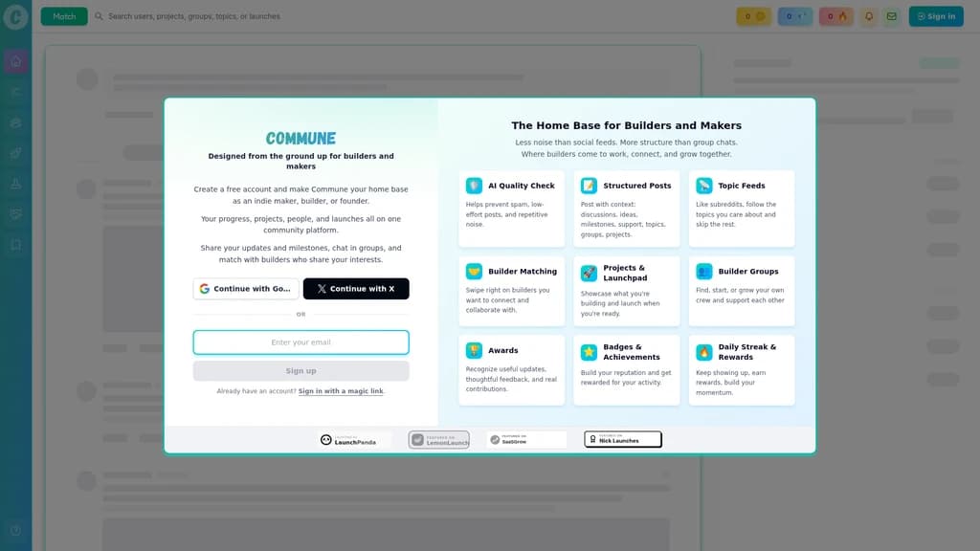Screen dimensions: 980x551
Task: Open the LemonLaunch featured badge
Action: 438,440
